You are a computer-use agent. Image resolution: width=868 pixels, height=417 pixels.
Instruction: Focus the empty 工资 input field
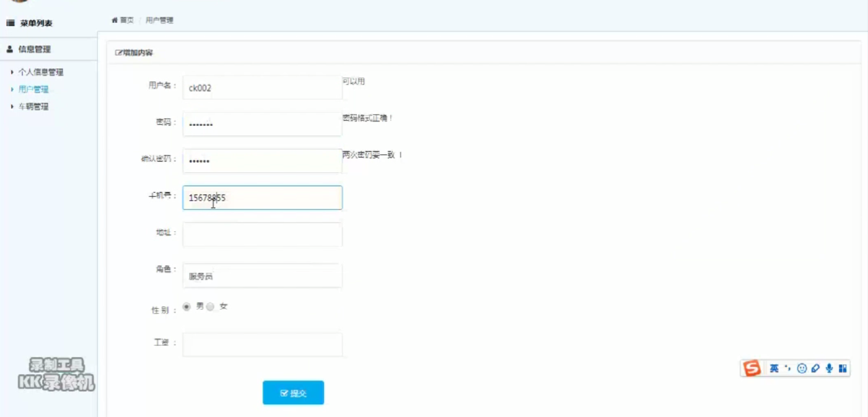coord(262,345)
